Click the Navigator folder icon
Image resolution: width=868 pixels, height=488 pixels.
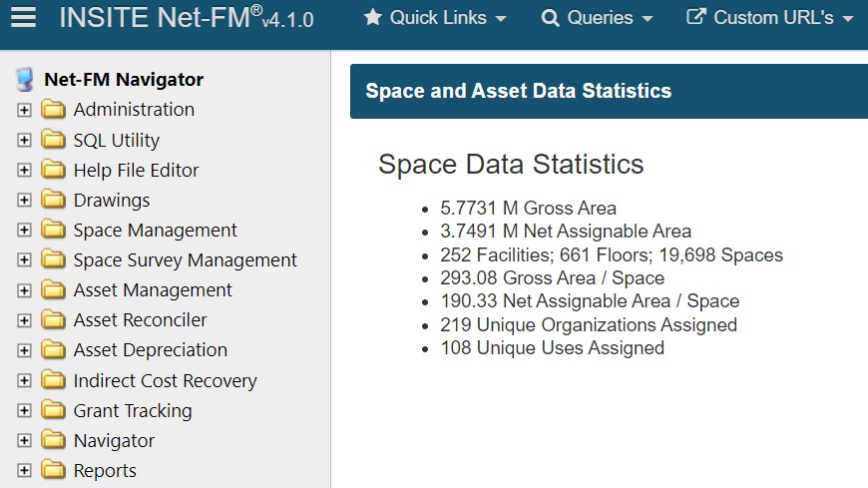click(x=53, y=440)
